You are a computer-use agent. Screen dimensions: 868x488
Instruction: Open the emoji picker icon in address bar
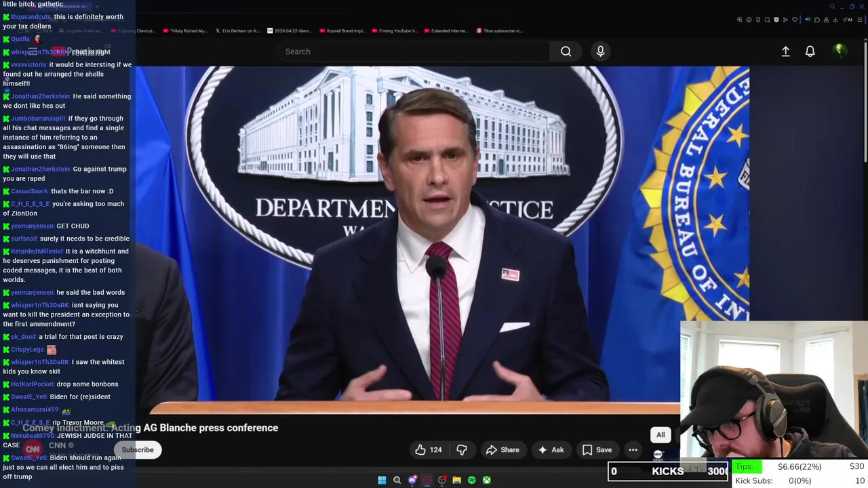click(749, 20)
